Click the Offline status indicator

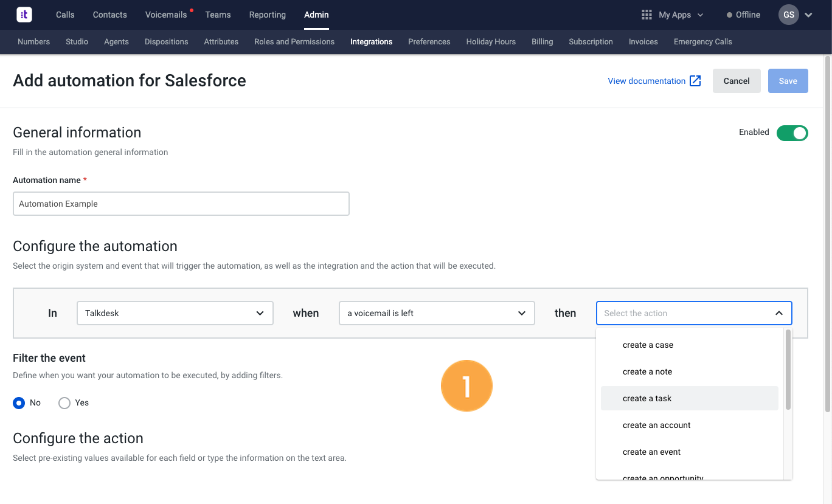point(743,15)
